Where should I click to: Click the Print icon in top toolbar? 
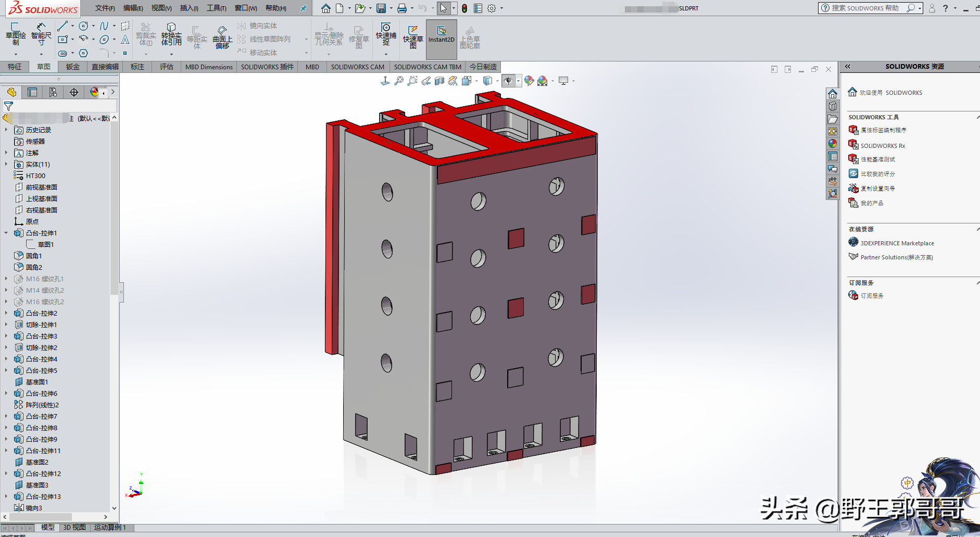pos(402,8)
